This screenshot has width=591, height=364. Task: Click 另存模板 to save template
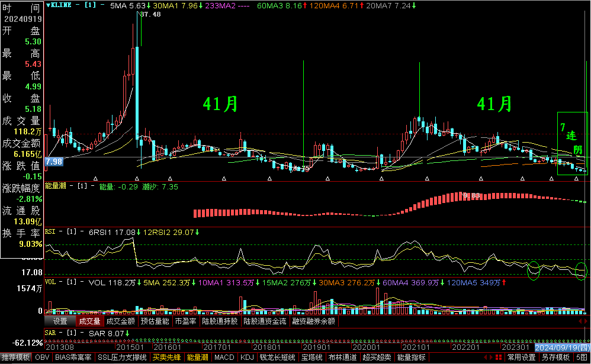555,357
